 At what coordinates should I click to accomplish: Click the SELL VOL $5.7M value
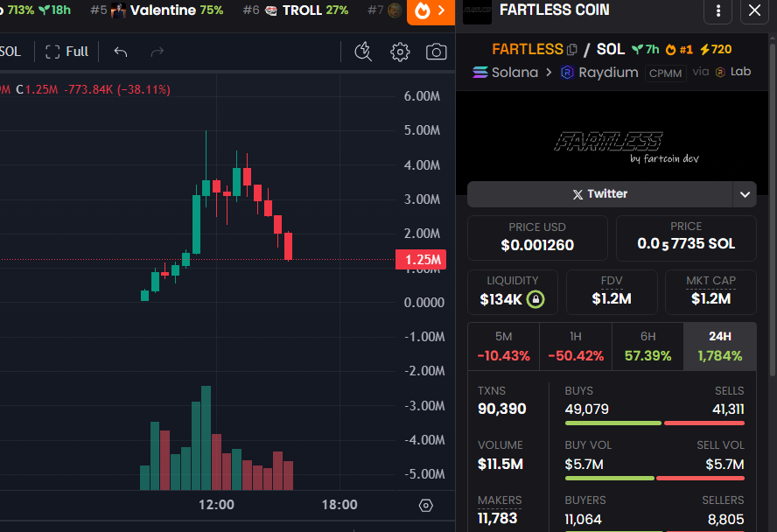tap(725, 464)
